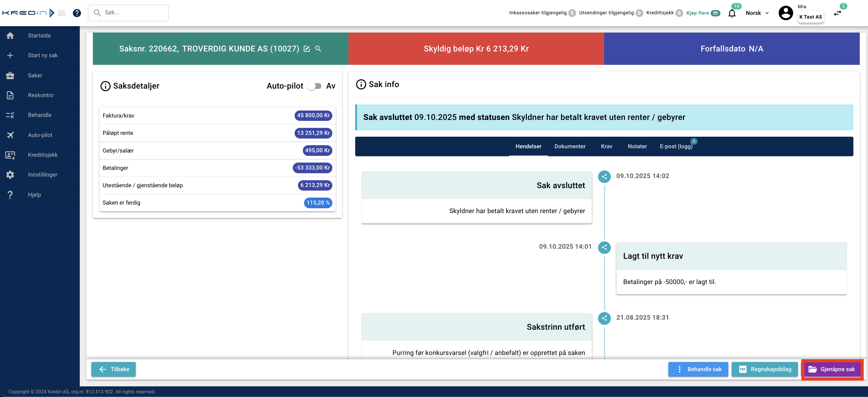Viewport: 868px width, 397px height.
Task: Open the Behandle sak options menu
Action: coord(698,369)
